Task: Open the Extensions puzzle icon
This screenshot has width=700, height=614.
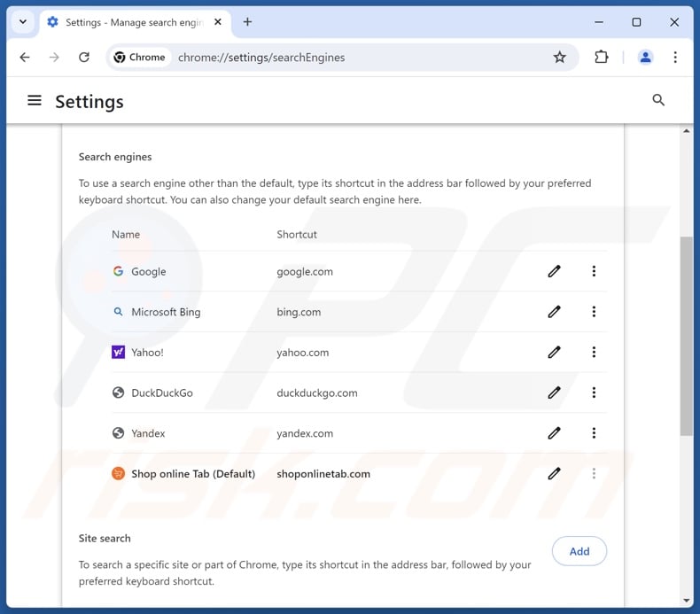Action: 602,58
